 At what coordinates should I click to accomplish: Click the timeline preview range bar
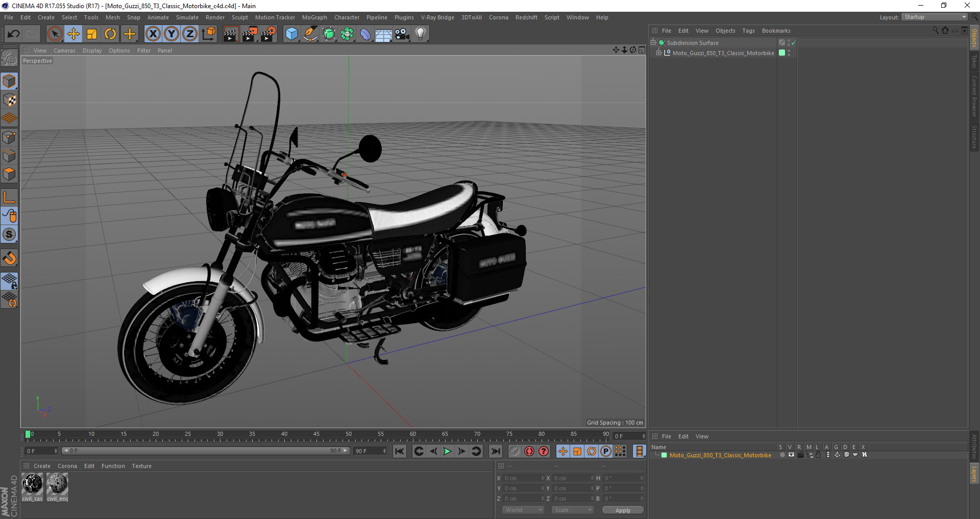(x=205, y=451)
